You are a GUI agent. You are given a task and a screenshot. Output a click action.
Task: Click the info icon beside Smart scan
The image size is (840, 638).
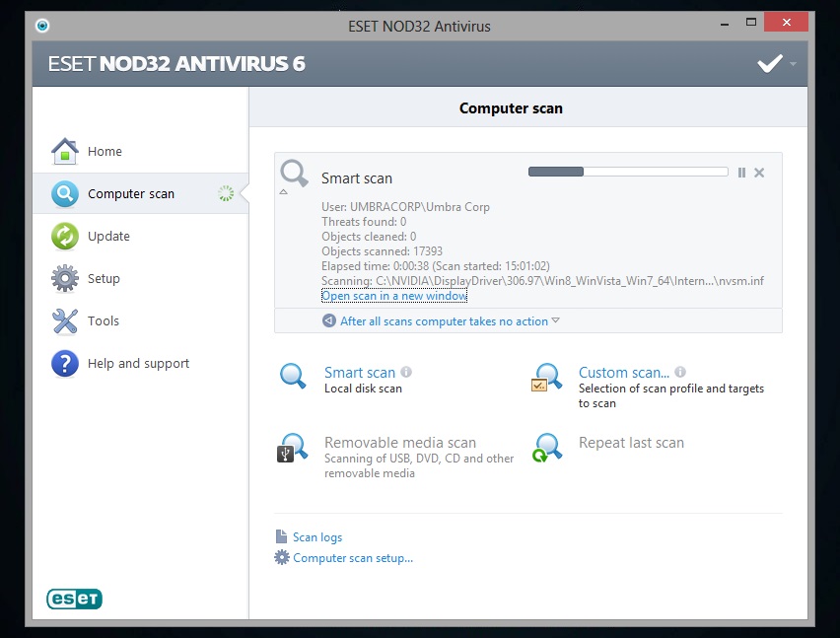pyautogui.click(x=406, y=372)
